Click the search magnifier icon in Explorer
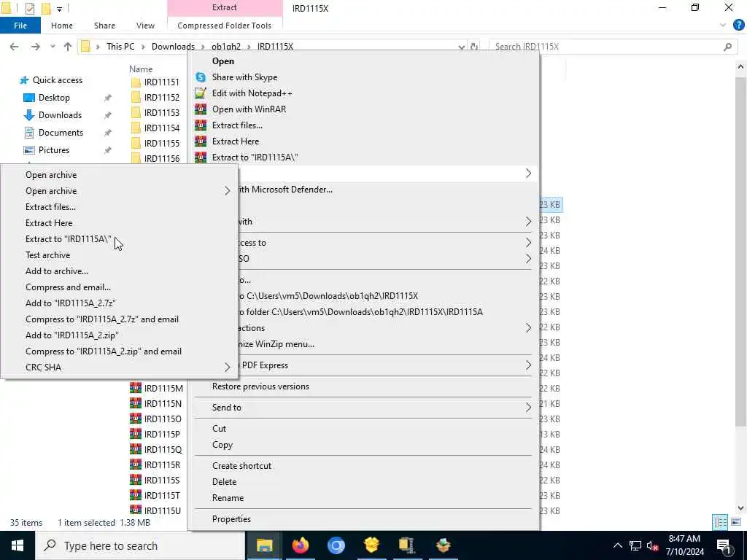This screenshot has height=560, width=747. click(x=727, y=47)
